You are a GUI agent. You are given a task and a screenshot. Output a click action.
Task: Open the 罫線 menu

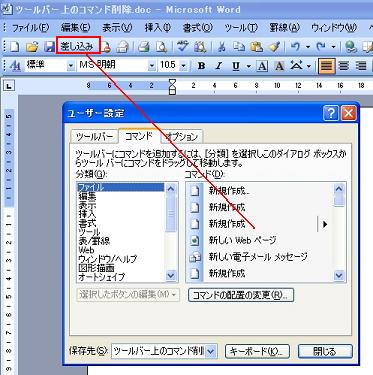[284, 28]
